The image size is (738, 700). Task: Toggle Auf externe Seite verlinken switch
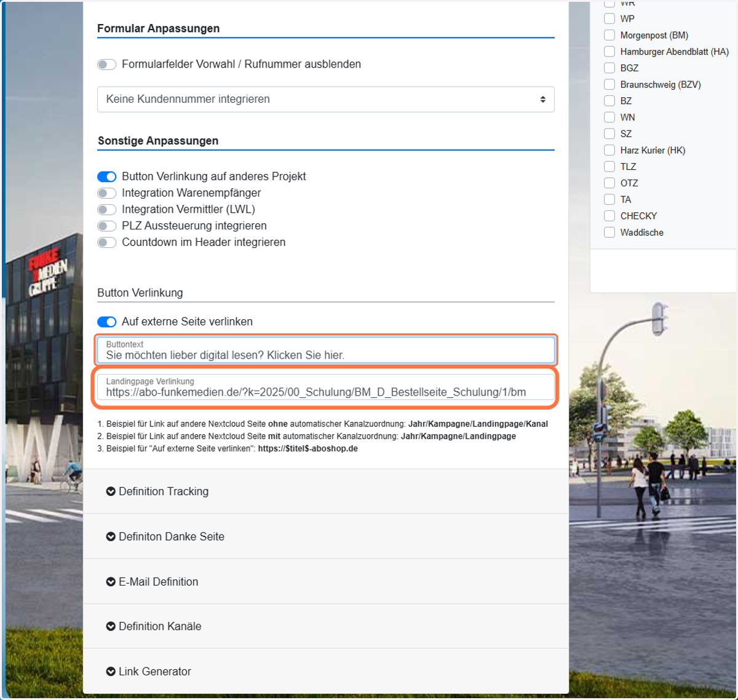point(107,322)
